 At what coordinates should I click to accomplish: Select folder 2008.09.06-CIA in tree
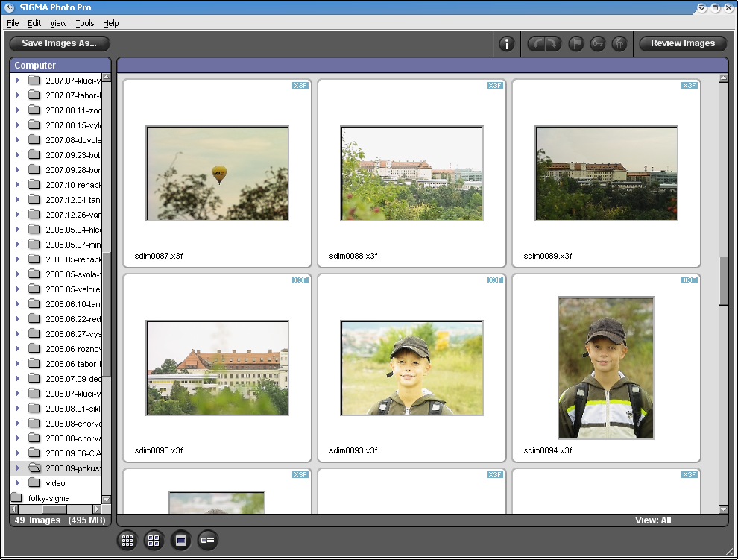point(73,453)
